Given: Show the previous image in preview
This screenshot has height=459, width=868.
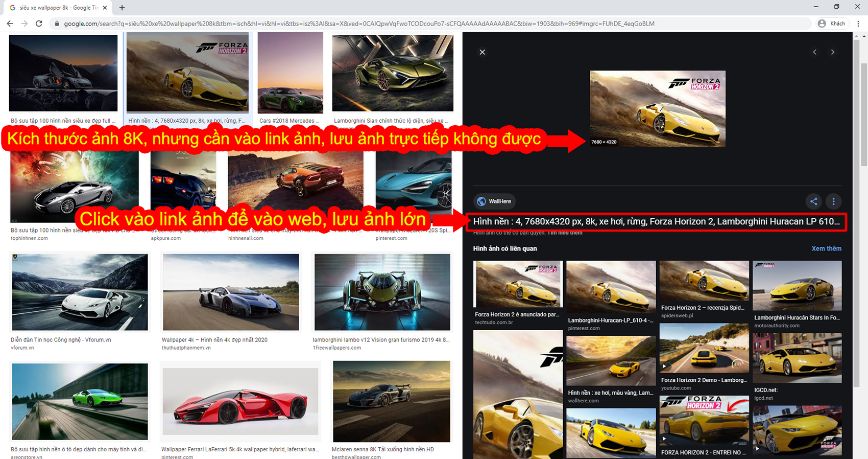Looking at the screenshot, I should (814, 52).
